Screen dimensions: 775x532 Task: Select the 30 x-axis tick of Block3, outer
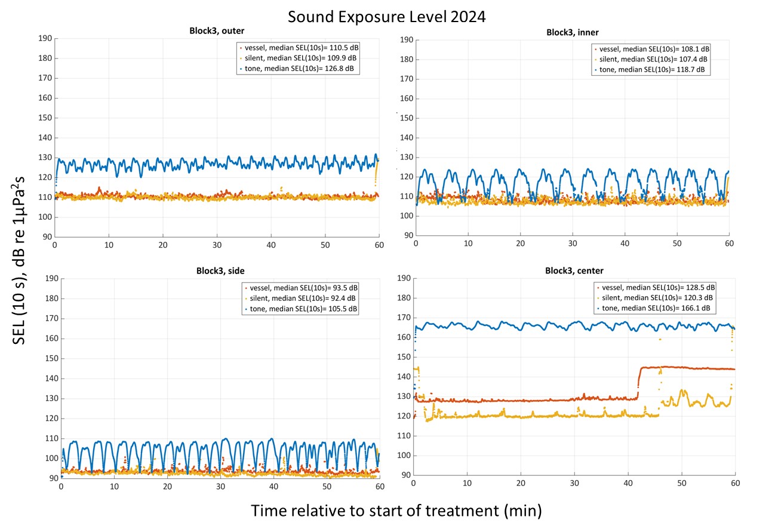click(x=217, y=244)
